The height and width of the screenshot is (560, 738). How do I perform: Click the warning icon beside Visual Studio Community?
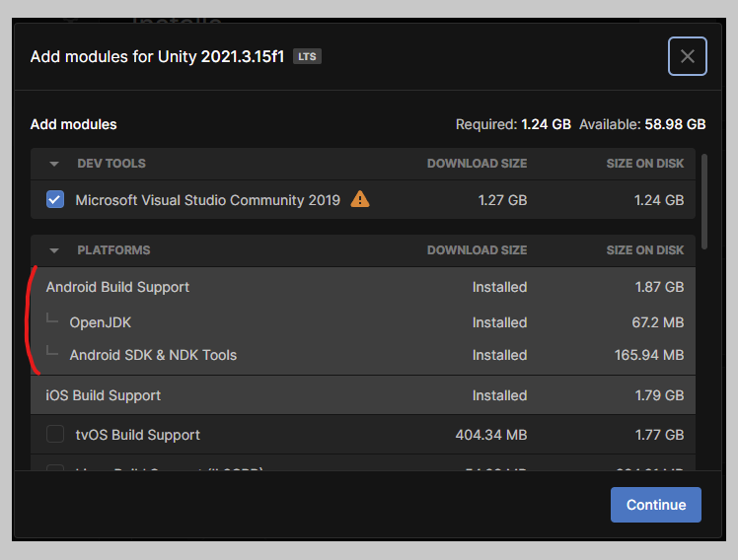coord(360,199)
